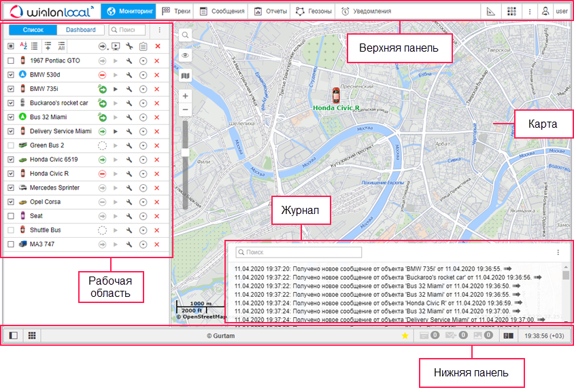The height and width of the screenshot is (392, 574).
Task: Toggle the work area panel icon in bottom bar
Action: [13, 336]
